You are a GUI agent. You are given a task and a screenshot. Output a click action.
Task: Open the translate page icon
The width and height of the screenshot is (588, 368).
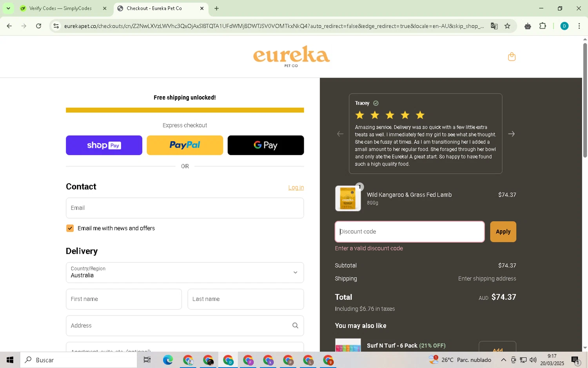[x=494, y=26]
